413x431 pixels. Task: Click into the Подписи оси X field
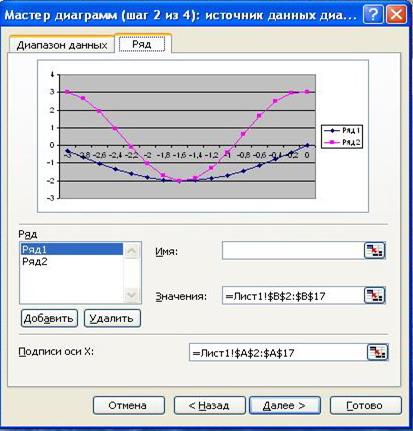point(278,352)
